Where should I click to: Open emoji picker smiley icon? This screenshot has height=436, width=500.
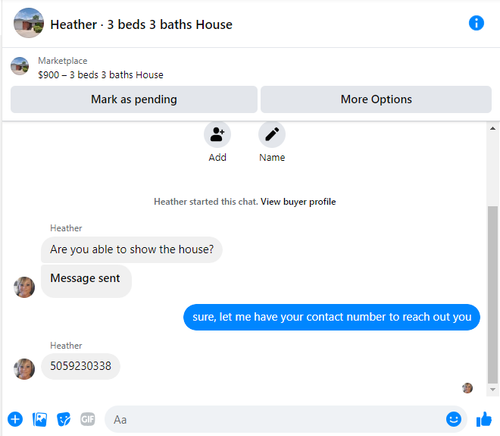coord(454,419)
